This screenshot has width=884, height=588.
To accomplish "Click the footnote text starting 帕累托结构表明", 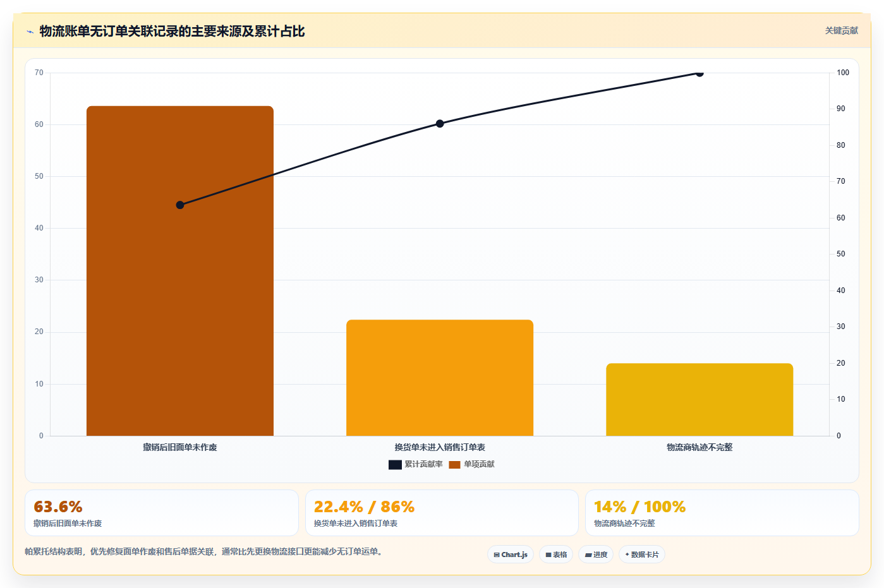I will (203, 551).
